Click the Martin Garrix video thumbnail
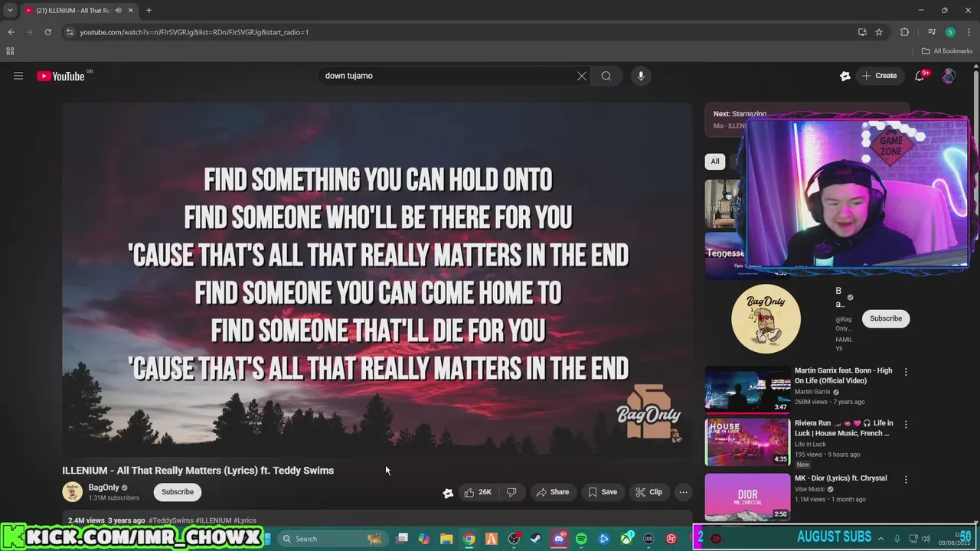 click(x=747, y=390)
